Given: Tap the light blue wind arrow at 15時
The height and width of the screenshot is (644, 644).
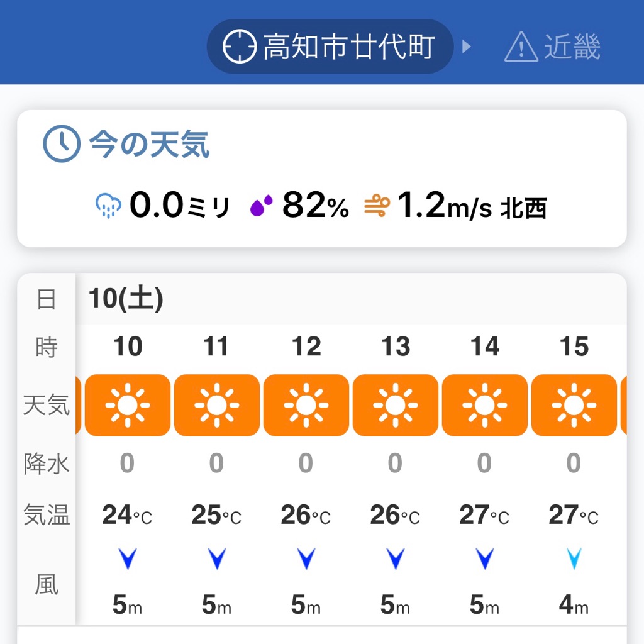Looking at the screenshot, I should click(x=574, y=558).
